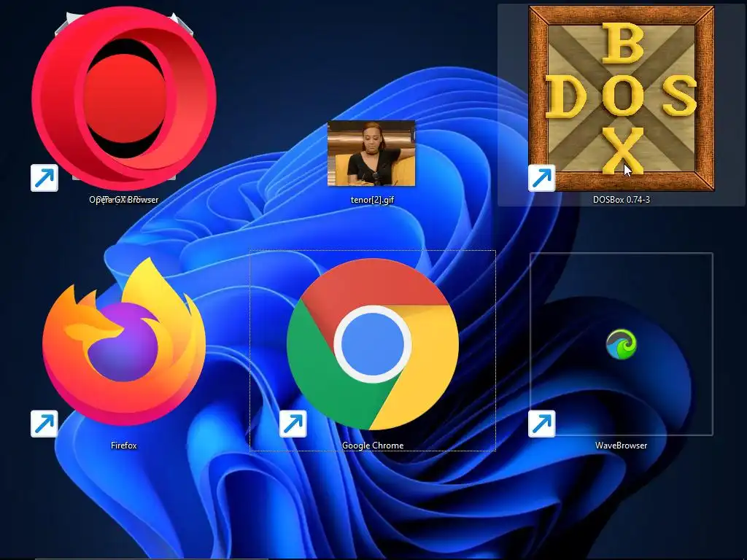
Task: Select the tenor[2].gif thumbnail
Action: coord(371,153)
